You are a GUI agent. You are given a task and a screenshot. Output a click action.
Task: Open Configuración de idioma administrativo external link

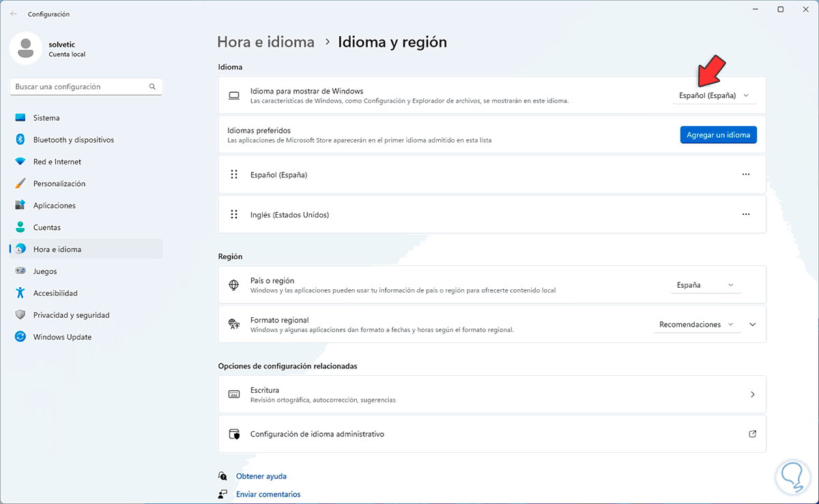(x=752, y=434)
